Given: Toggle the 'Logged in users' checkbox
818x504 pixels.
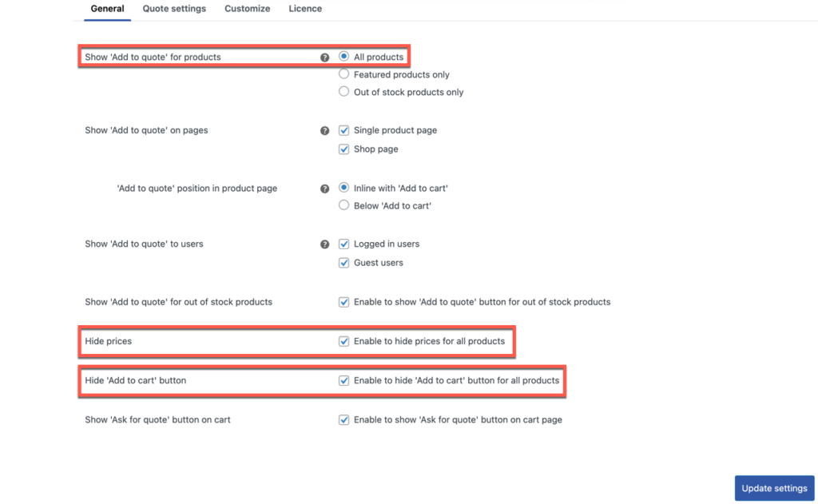Looking at the screenshot, I should pyautogui.click(x=344, y=244).
